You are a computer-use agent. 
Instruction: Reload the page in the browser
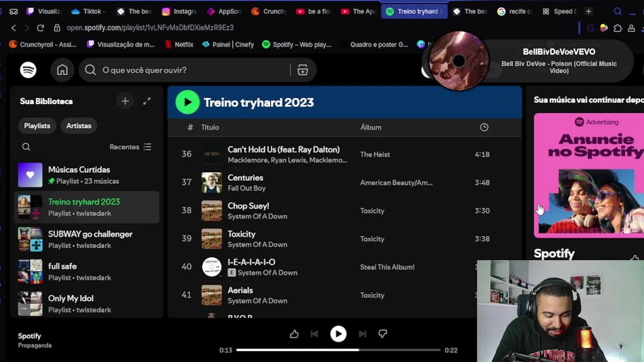tap(40, 28)
